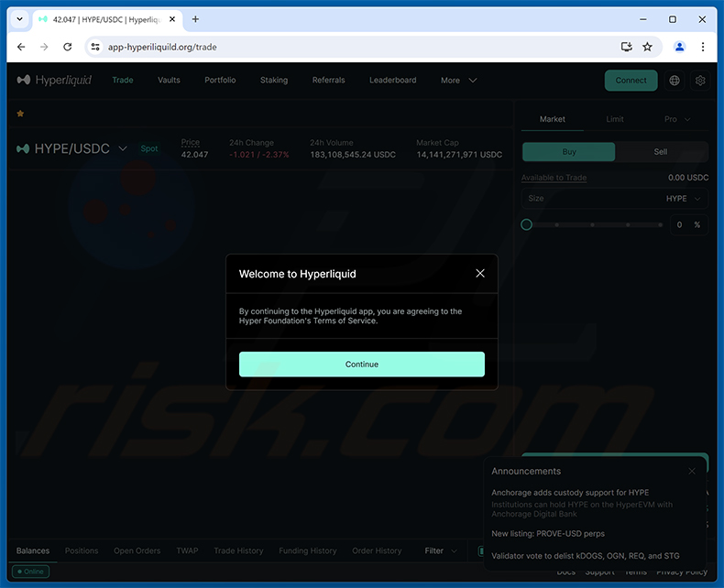Open Chrome profile avatar

click(x=680, y=47)
